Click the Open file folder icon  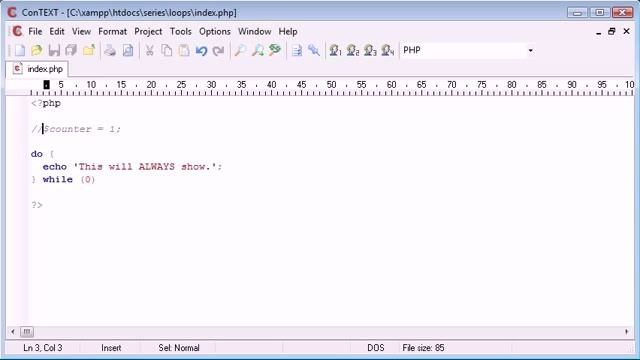point(37,51)
